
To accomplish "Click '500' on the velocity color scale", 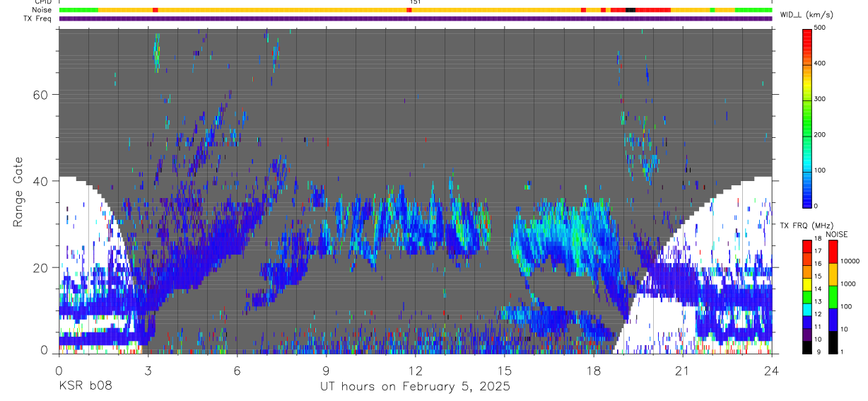I will 820,28.
